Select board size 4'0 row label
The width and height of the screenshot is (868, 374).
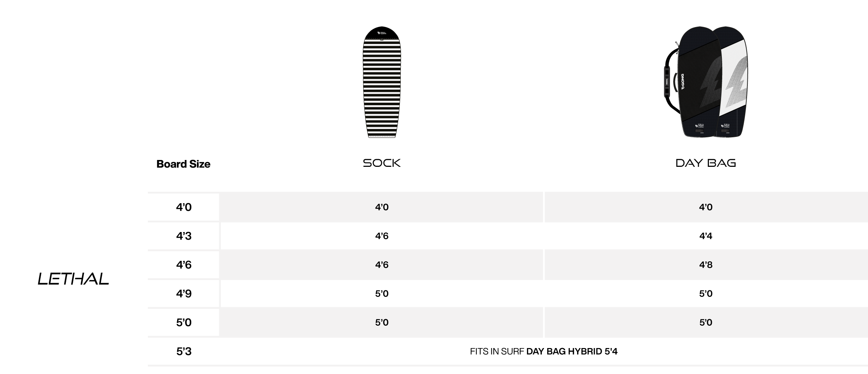(x=184, y=207)
